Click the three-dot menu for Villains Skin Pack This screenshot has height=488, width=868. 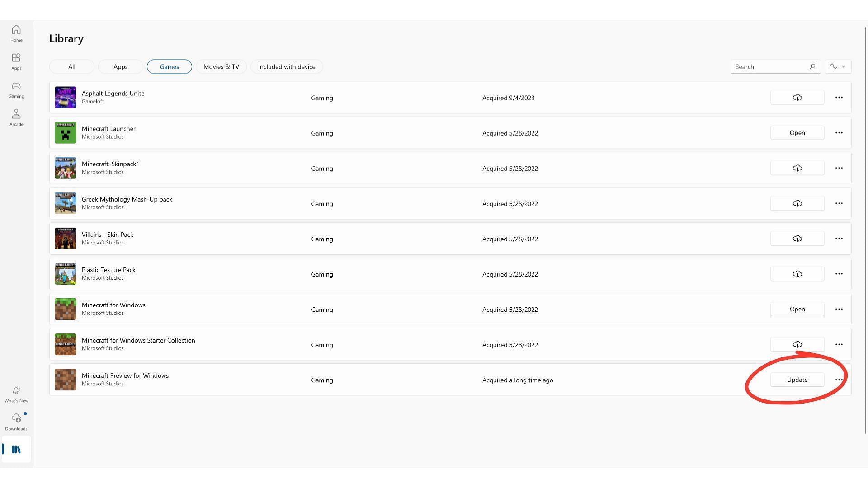tap(839, 238)
